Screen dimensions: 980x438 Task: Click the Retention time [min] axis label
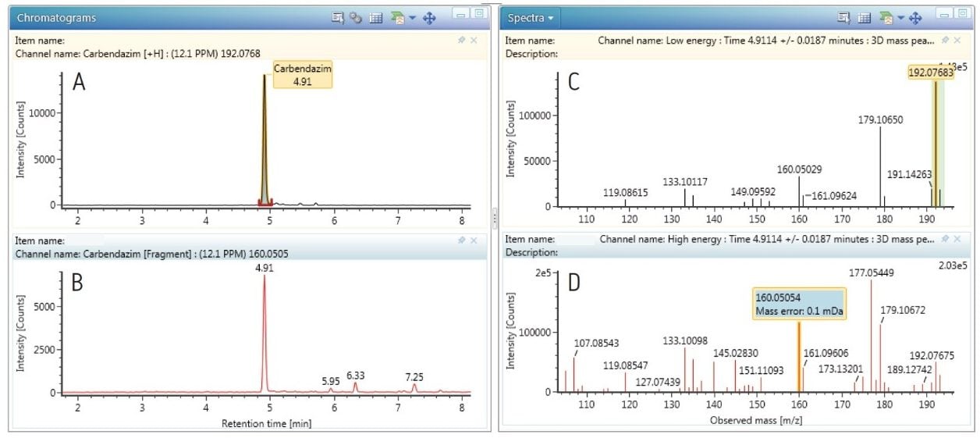point(266,422)
